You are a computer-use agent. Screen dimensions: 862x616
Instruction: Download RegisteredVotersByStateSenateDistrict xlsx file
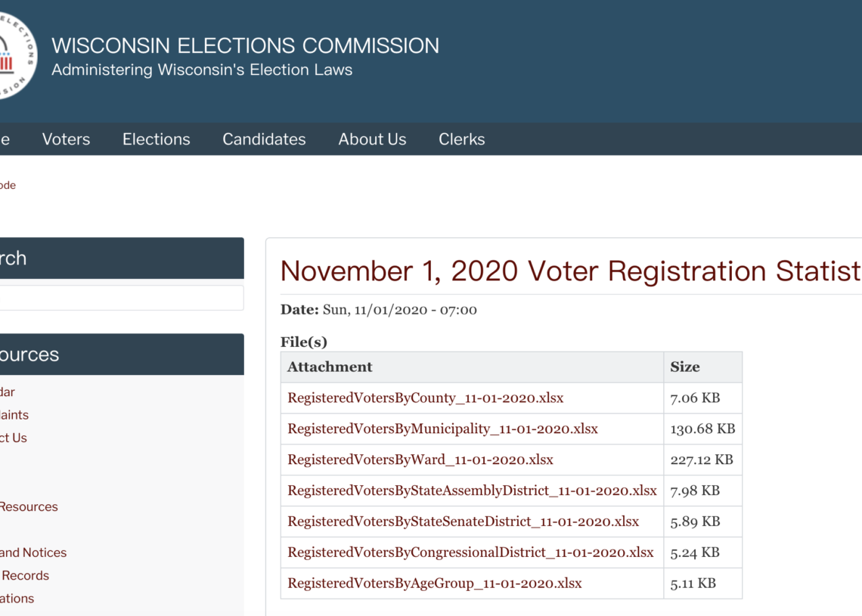point(463,522)
